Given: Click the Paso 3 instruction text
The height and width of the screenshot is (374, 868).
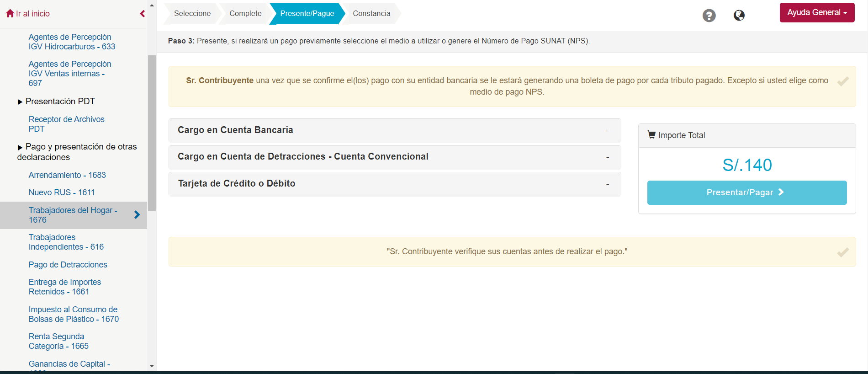Looking at the screenshot, I should coord(379,41).
